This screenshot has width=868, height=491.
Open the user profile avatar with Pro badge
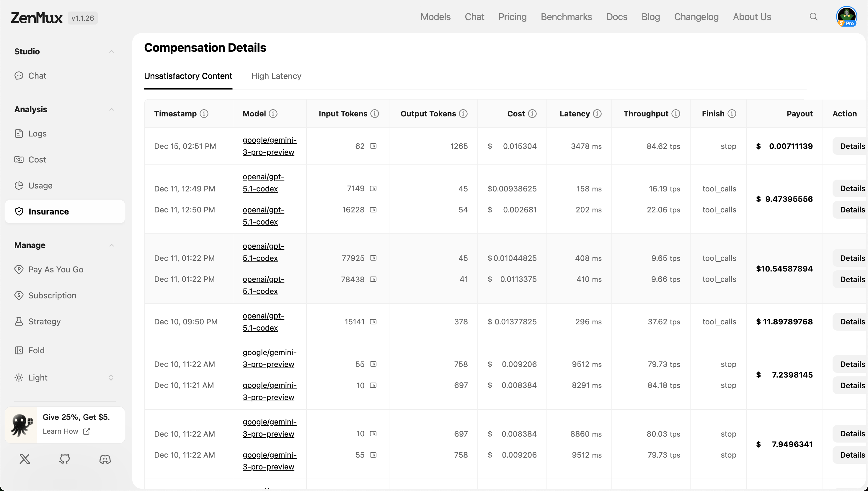click(846, 17)
